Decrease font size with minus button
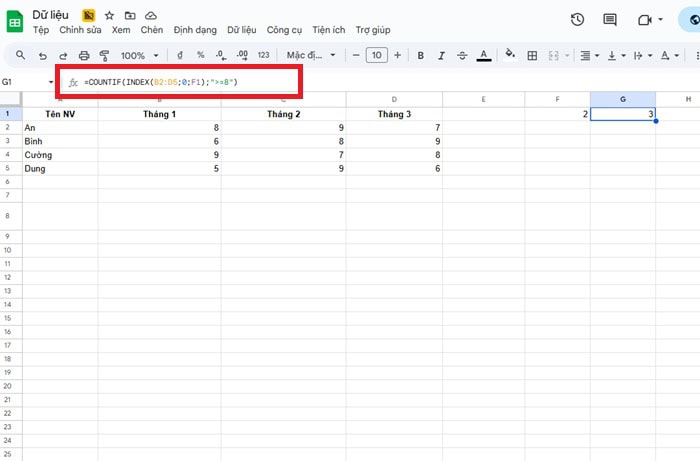The height and width of the screenshot is (461, 700). pyautogui.click(x=356, y=55)
